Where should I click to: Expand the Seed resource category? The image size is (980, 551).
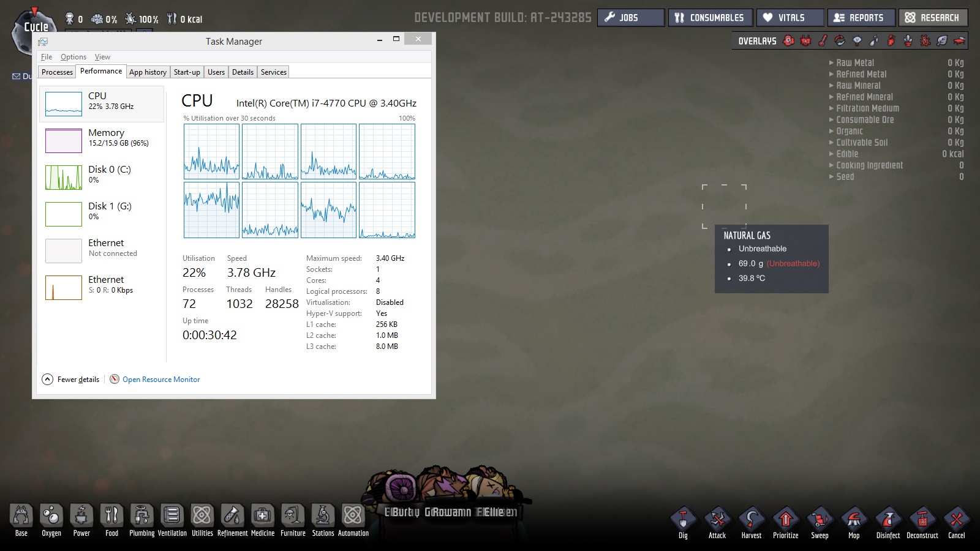[845, 176]
